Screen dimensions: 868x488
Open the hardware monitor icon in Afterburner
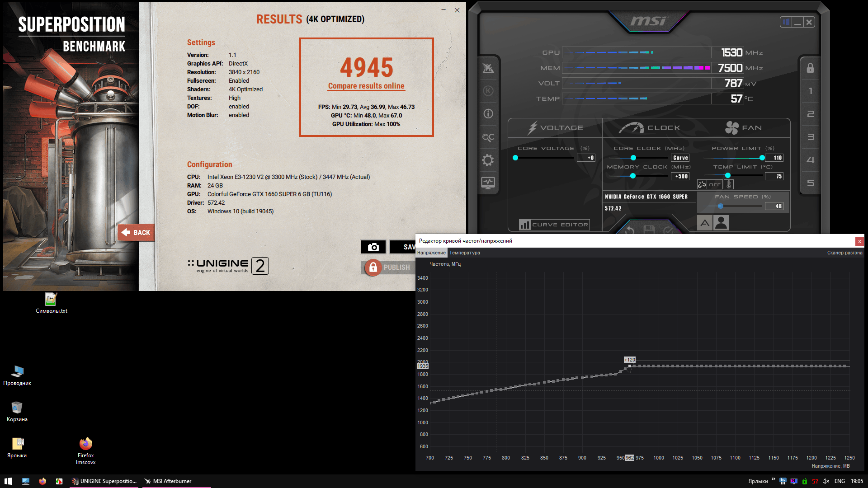(488, 183)
